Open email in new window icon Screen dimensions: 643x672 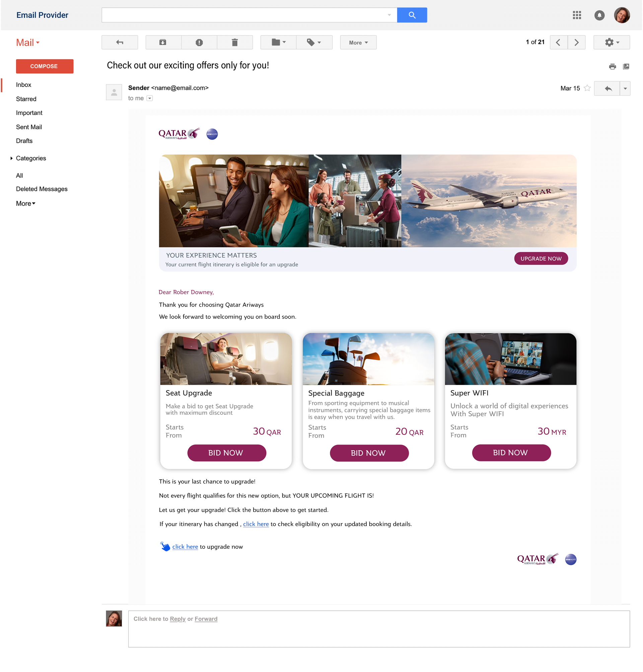(x=626, y=67)
